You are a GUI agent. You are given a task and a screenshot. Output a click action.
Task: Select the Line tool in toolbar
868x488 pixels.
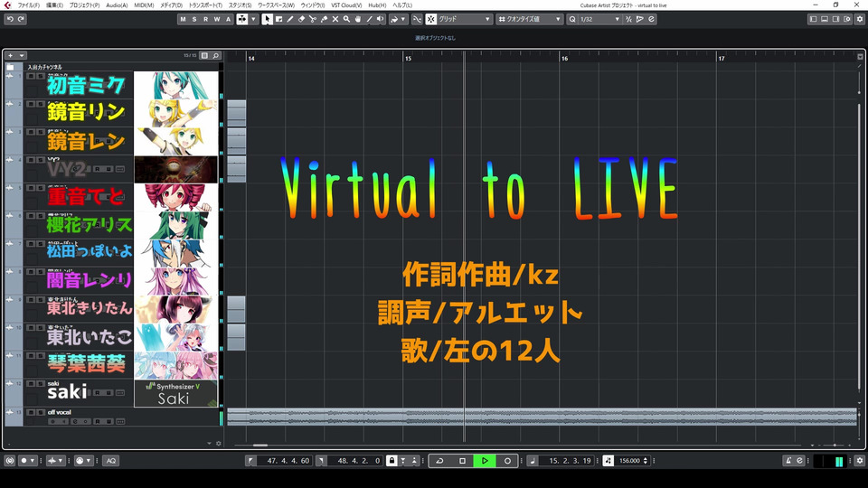(x=369, y=19)
